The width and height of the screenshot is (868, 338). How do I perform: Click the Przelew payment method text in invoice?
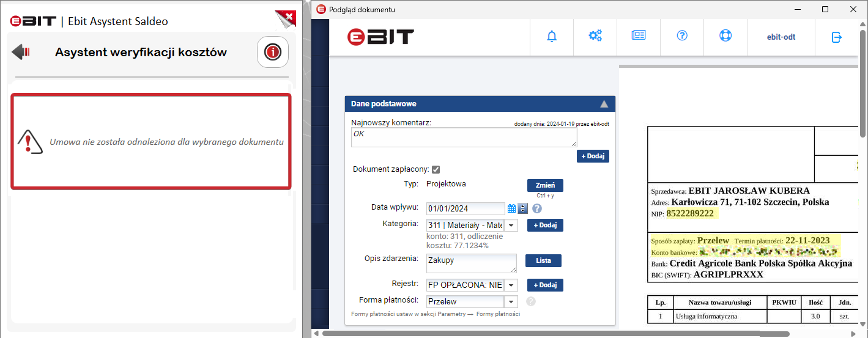[713, 241]
